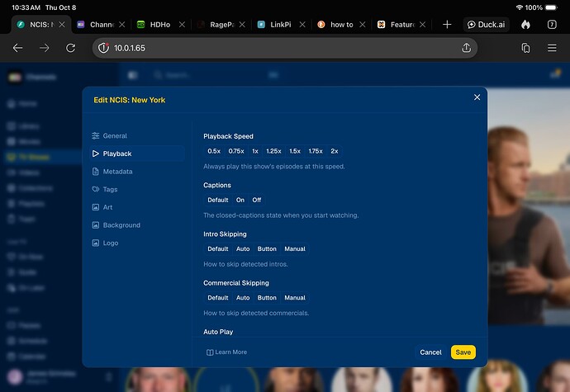Open the Duck.ai chat button
The width and height of the screenshot is (570, 392).
(x=486, y=24)
